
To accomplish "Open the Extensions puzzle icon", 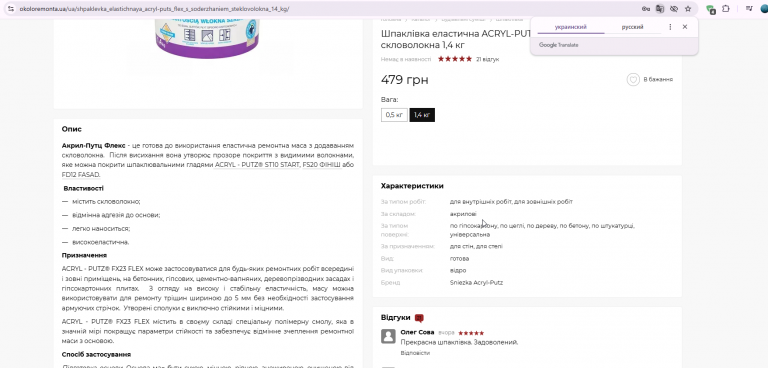I will click(726, 9).
